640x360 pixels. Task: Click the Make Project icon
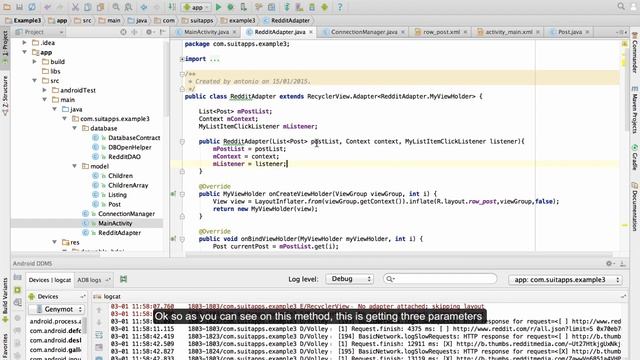coord(172,7)
